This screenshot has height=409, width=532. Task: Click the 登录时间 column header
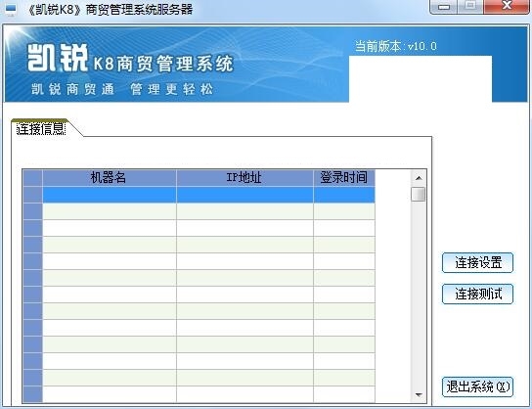point(344,177)
